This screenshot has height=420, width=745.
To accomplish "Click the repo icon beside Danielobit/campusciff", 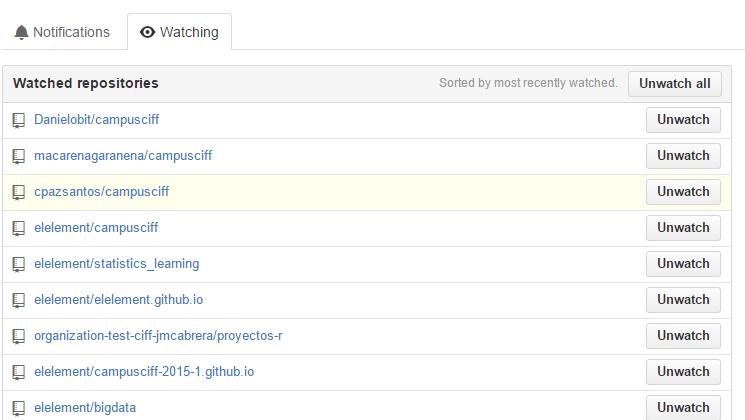I will pos(19,121).
